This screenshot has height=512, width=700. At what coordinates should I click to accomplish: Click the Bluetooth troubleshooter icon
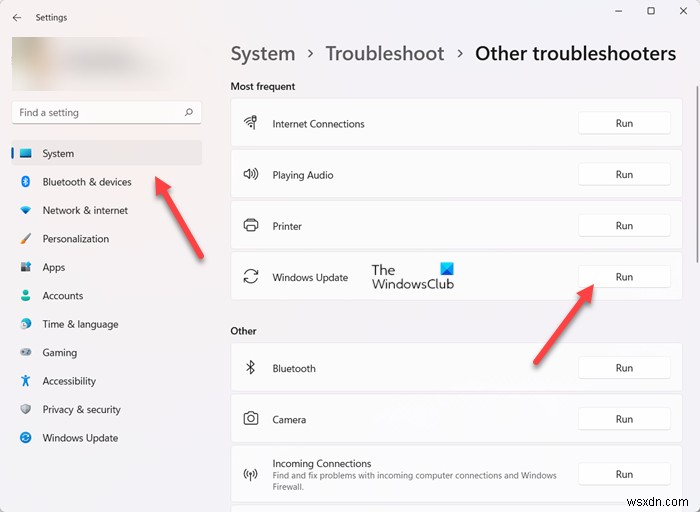(250, 367)
